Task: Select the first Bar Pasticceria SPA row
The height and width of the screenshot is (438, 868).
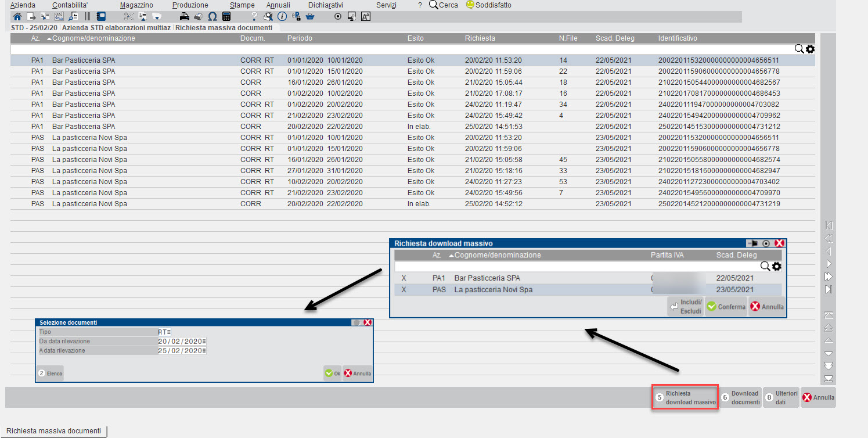Action: click(84, 60)
